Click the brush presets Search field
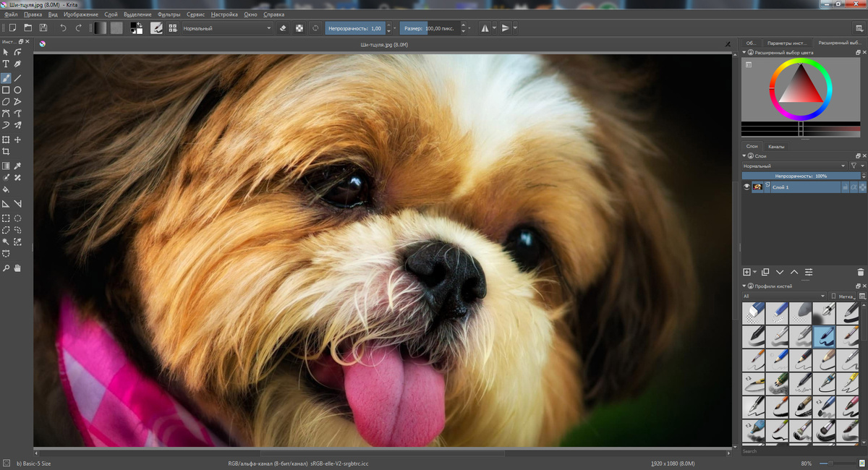The image size is (868, 470). 801,450
